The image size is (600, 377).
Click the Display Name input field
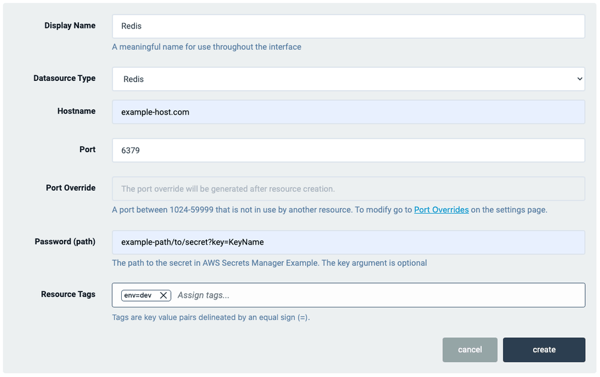(x=348, y=26)
